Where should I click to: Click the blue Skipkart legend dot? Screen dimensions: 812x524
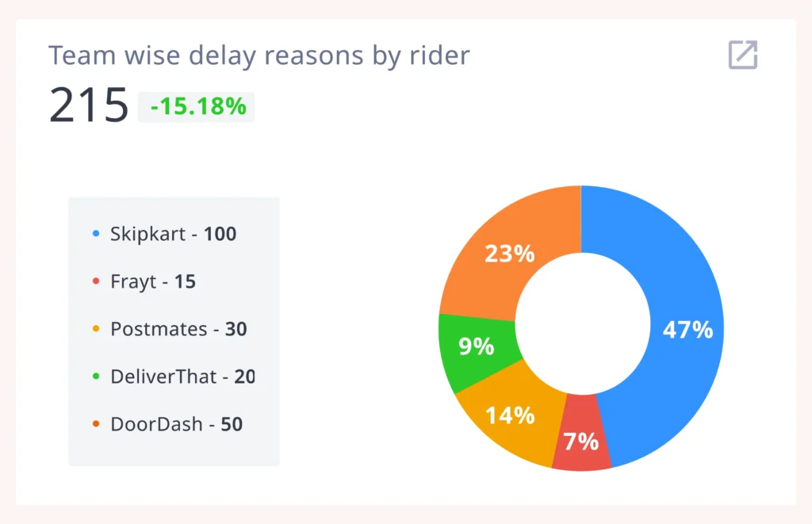point(96,234)
